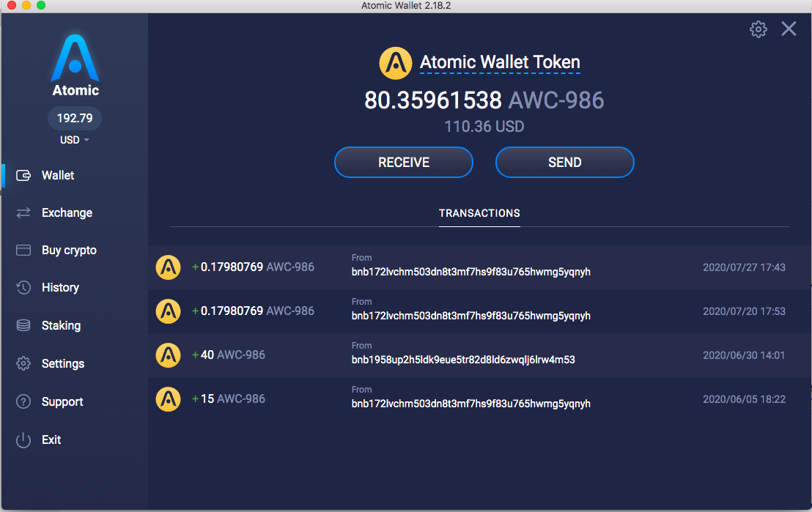Open the Support menu item
This screenshot has width=812, height=512.
click(62, 401)
